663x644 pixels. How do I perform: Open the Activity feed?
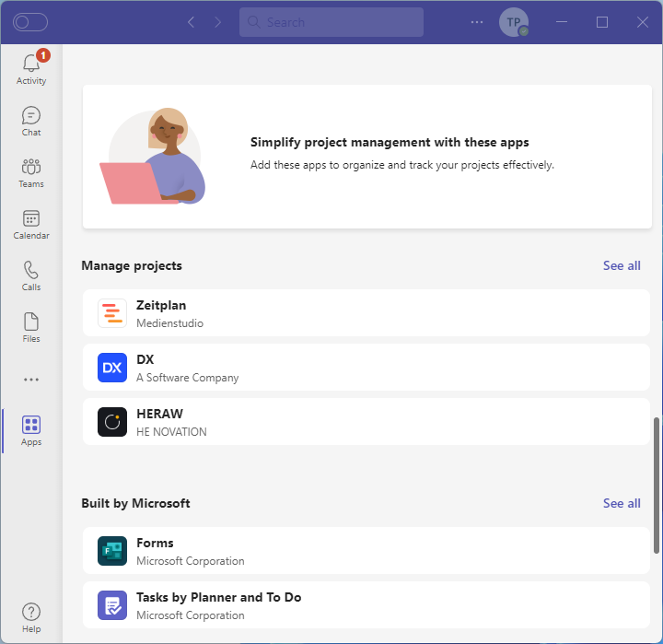tap(31, 70)
